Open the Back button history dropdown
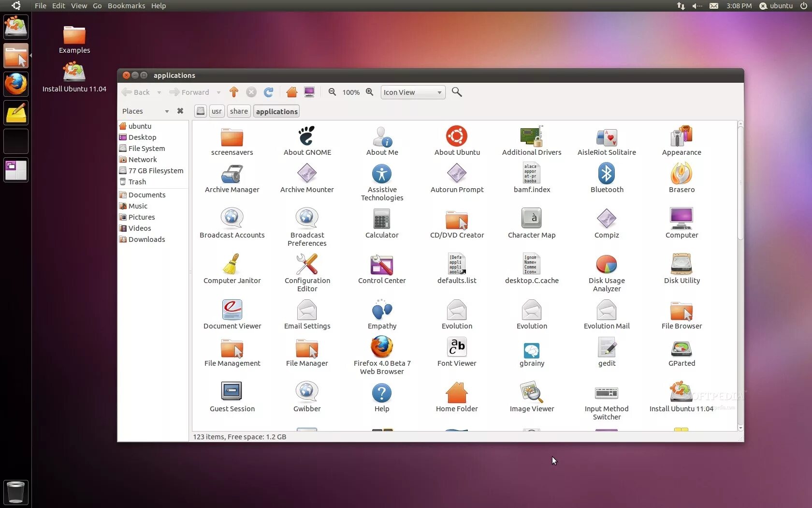812x508 pixels. pos(159,92)
